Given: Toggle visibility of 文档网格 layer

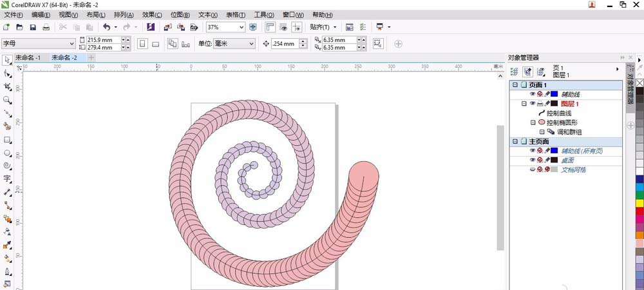Looking at the screenshot, I should tap(533, 169).
